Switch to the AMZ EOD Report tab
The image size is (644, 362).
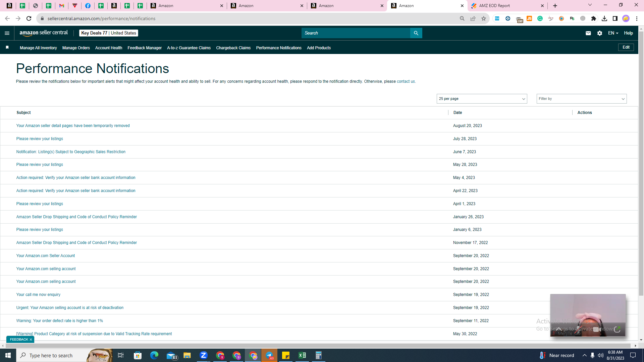(x=507, y=6)
